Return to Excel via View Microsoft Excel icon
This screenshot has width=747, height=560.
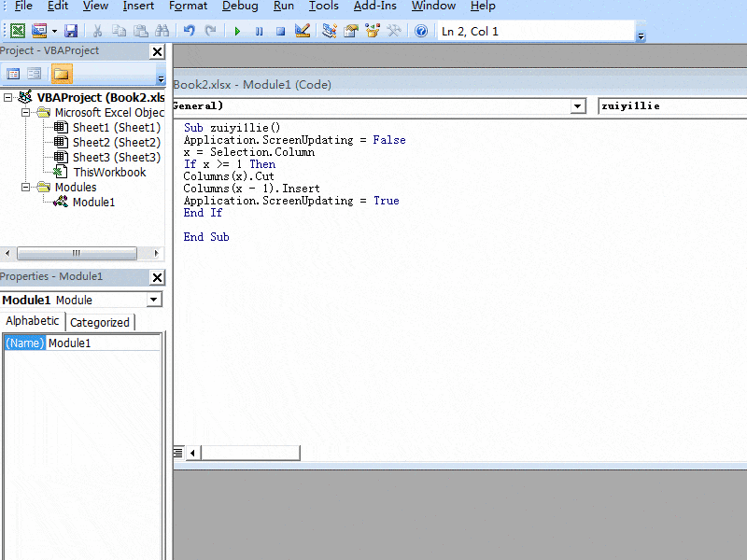coord(17,31)
